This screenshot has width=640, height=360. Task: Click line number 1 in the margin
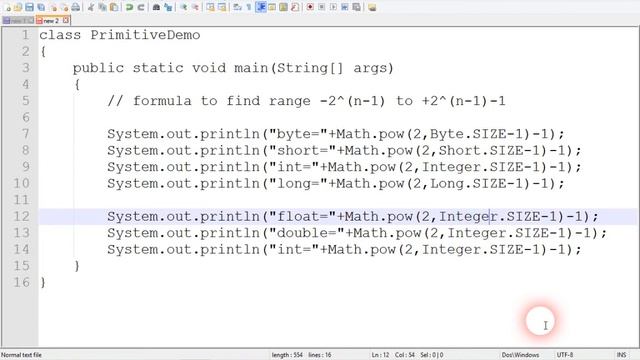click(26, 35)
